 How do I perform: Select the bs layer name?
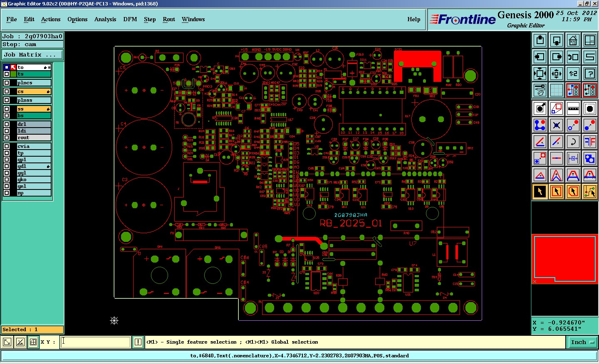coord(34,116)
